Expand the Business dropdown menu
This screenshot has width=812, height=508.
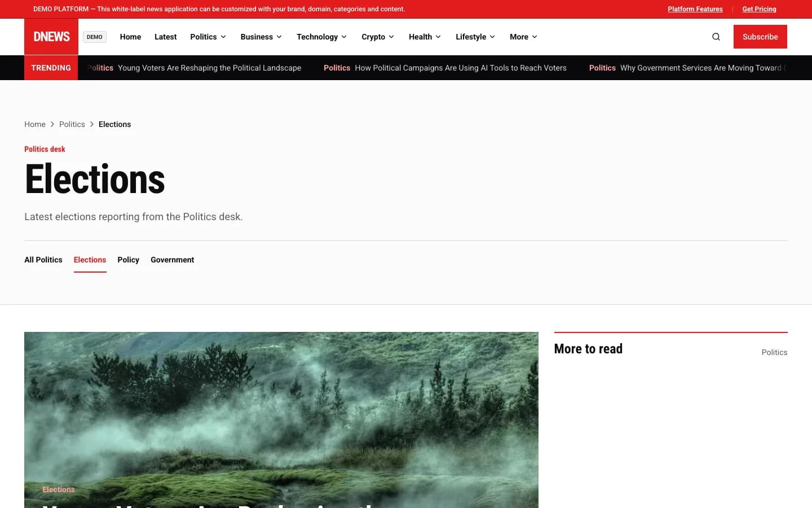(261, 37)
